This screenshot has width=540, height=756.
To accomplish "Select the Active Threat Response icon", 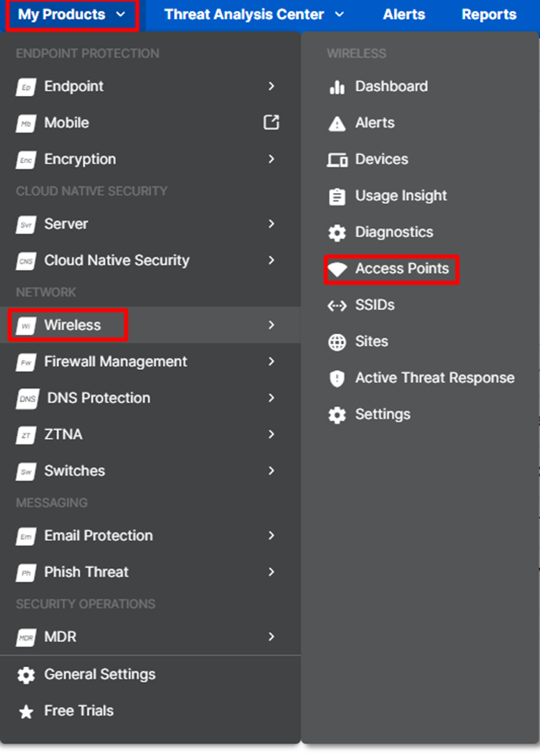I will tap(337, 378).
